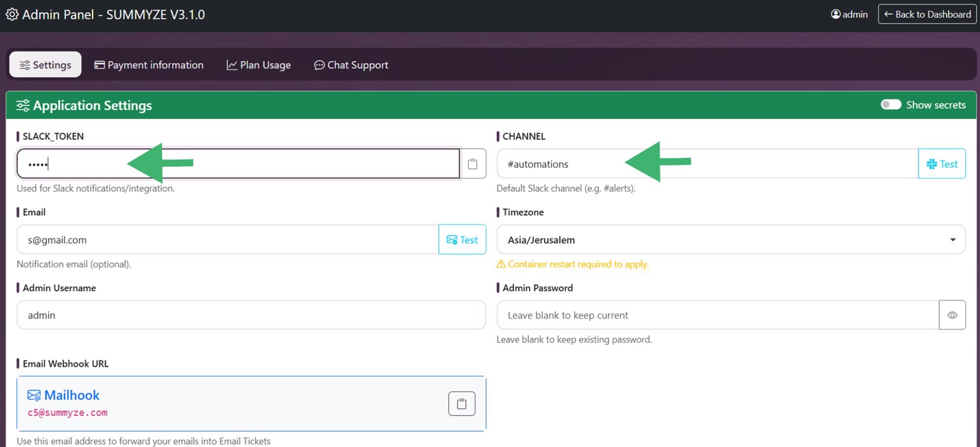The image size is (980, 447).
Task: Test the #automations Slack channel
Action: click(x=942, y=164)
